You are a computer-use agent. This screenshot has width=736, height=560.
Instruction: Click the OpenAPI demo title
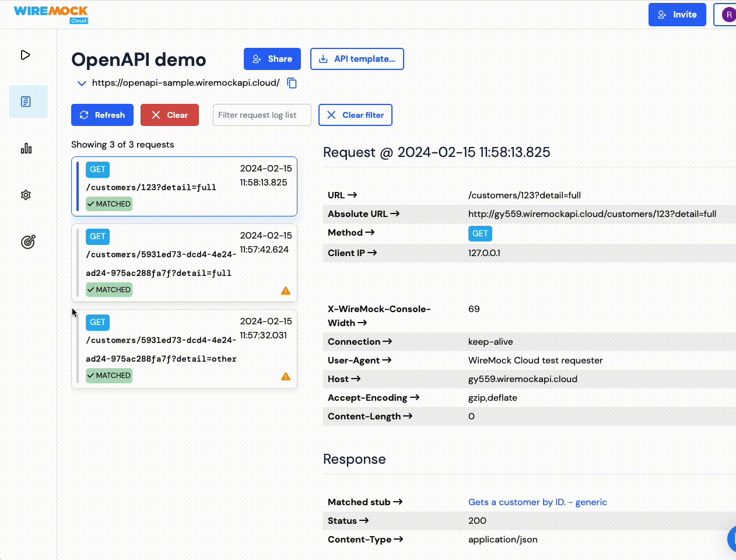[139, 60]
